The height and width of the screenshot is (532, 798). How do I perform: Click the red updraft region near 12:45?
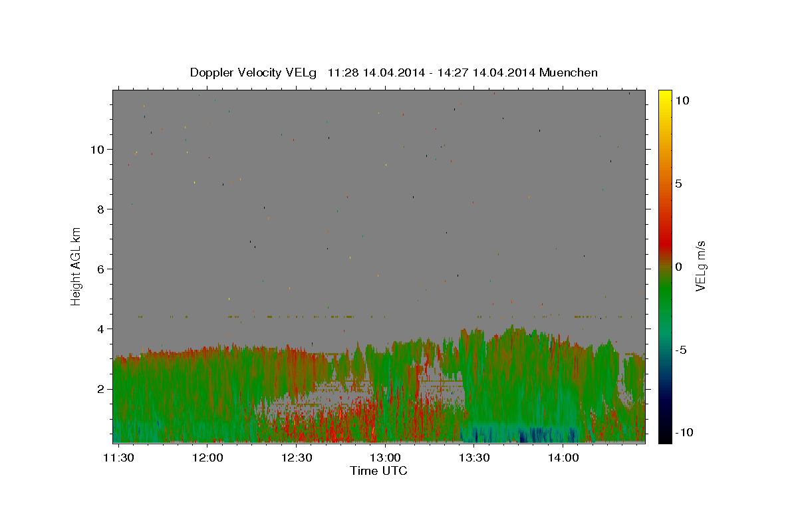(339, 424)
